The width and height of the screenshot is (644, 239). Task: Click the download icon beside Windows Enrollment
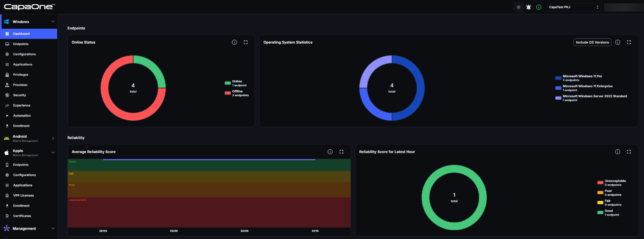pyautogui.click(x=7, y=126)
